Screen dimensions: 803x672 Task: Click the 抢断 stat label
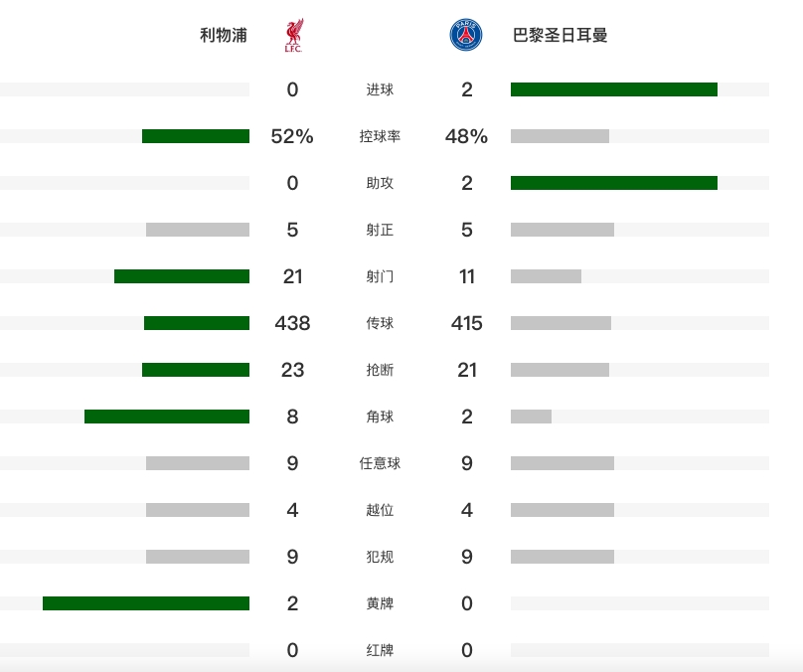pos(380,370)
